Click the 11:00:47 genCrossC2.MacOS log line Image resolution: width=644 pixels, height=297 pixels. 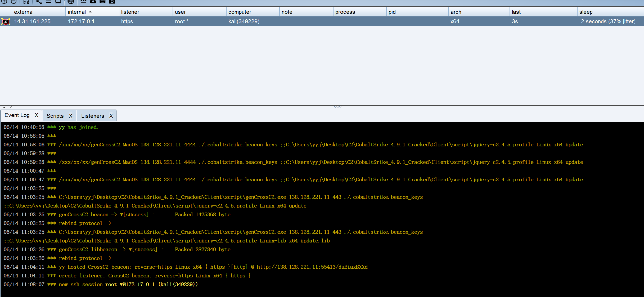click(x=293, y=180)
